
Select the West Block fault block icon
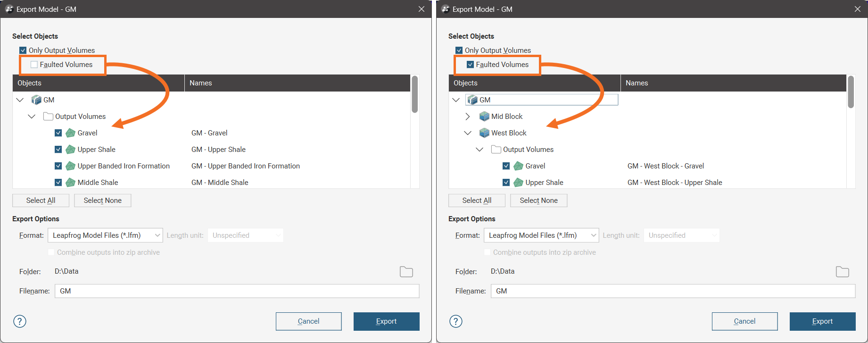[x=484, y=133]
